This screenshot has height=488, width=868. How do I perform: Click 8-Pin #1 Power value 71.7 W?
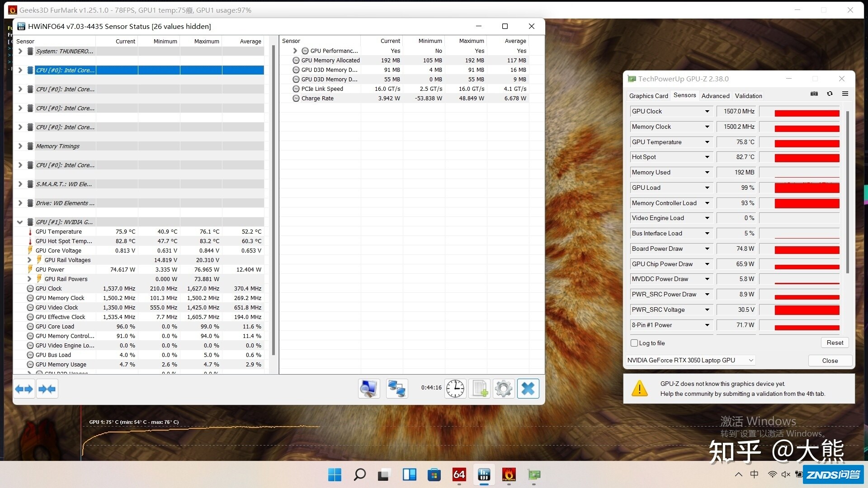[x=737, y=325]
